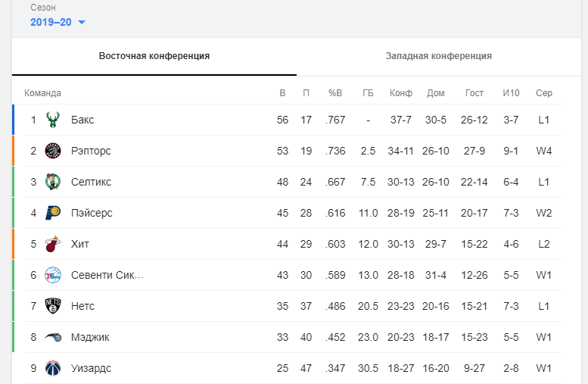Click the Brooklyn Nets shield logo
588x384 pixels.
tap(53, 306)
